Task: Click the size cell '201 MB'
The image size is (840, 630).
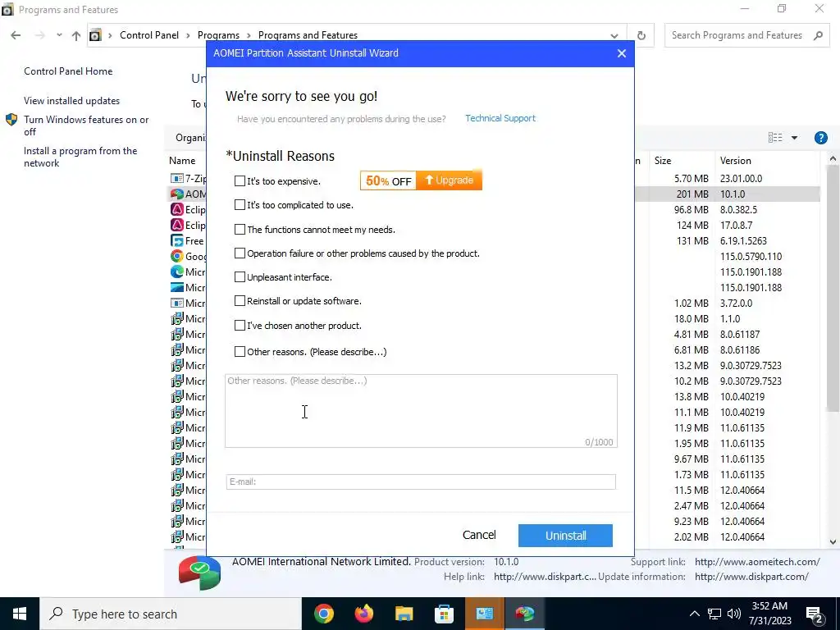Action: click(x=692, y=194)
